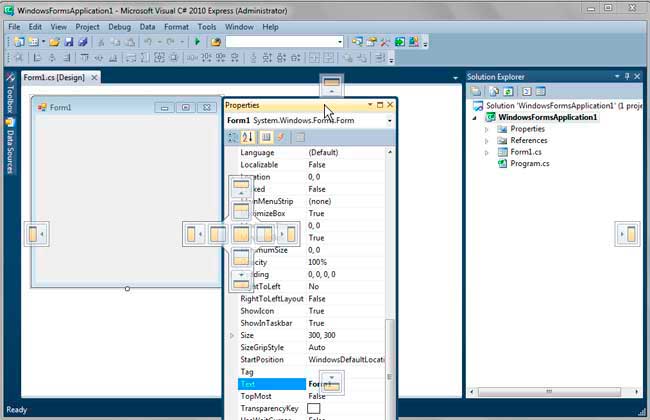
Task: Expand the Size property row
Action: point(232,336)
